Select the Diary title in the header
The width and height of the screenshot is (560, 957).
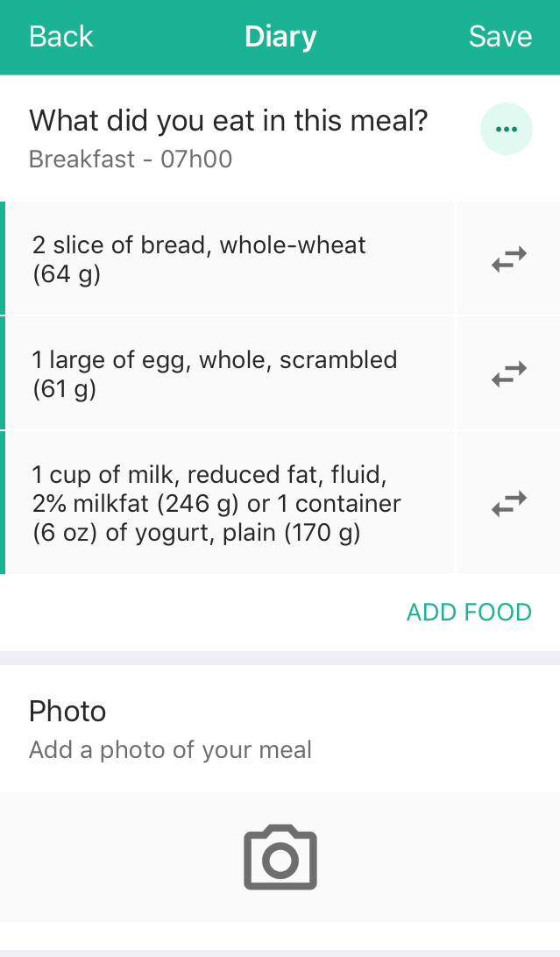[x=280, y=37]
